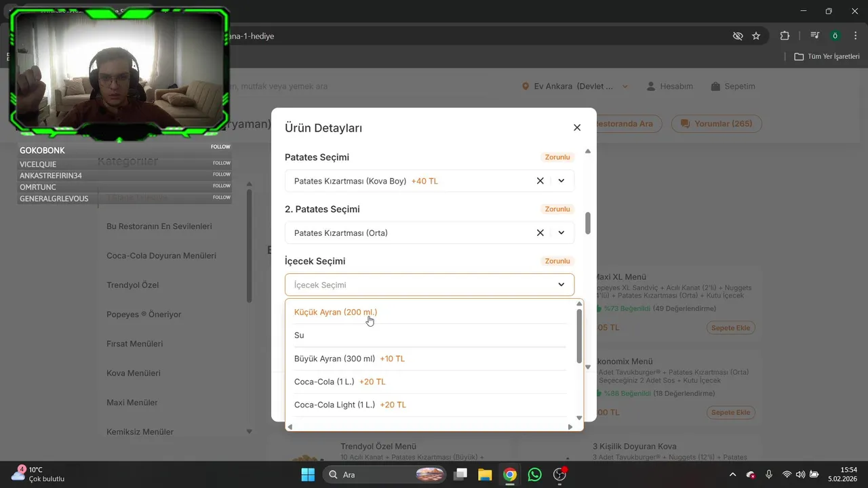868x488 pixels.
Task: Open OBS Studio taskbar icon
Action: coord(560,474)
